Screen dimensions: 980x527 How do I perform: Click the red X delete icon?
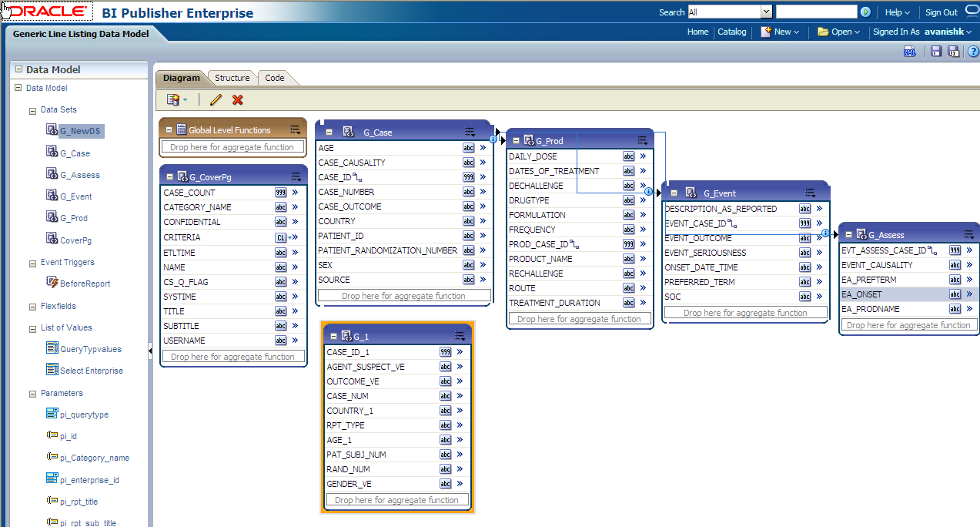click(x=238, y=99)
